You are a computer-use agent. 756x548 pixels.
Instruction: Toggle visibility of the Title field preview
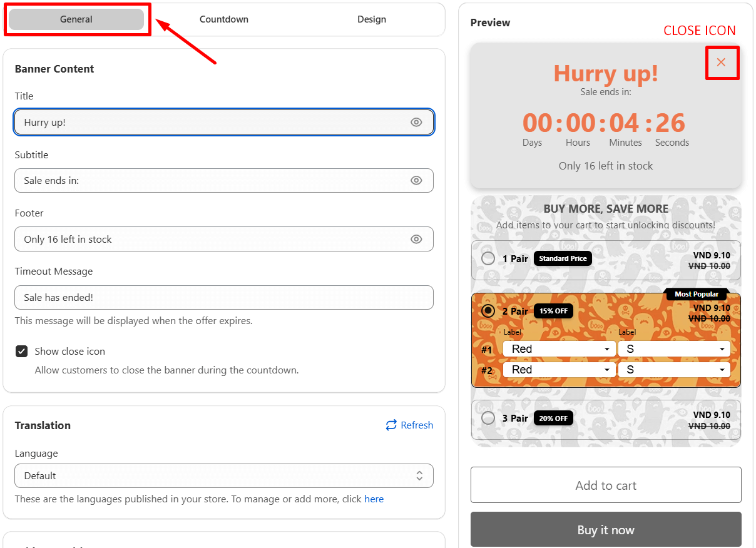pos(416,122)
